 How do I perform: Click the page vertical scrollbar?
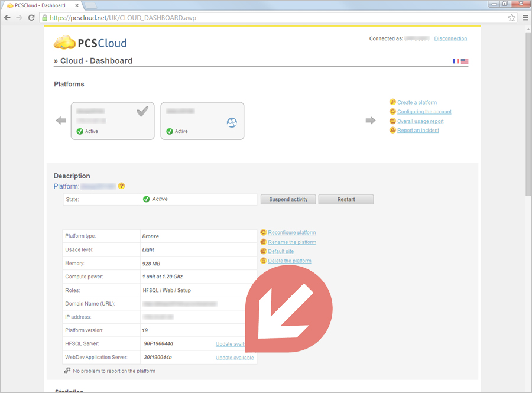528,114
